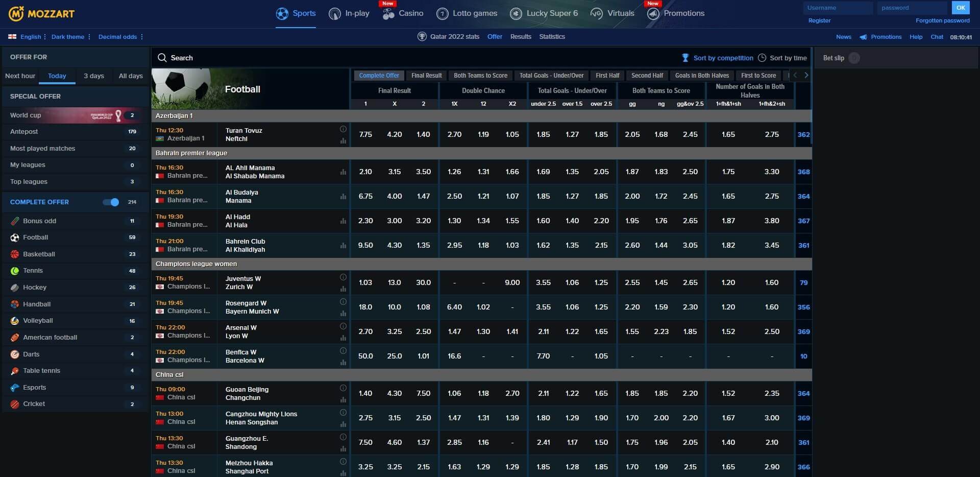Open the search magnifier icon
Viewport: 980px width, 477px height.
point(162,58)
